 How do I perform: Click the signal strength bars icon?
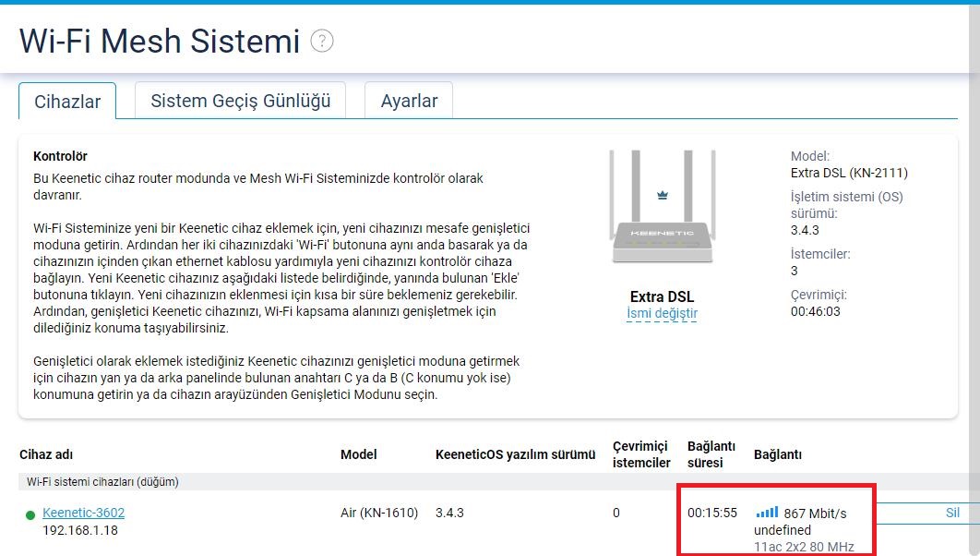pyautogui.click(x=767, y=513)
